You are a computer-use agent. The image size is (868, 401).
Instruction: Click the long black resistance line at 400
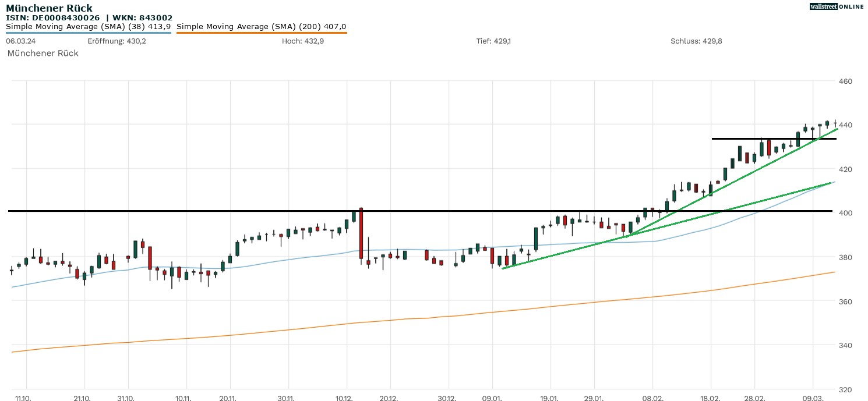[420, 211]
